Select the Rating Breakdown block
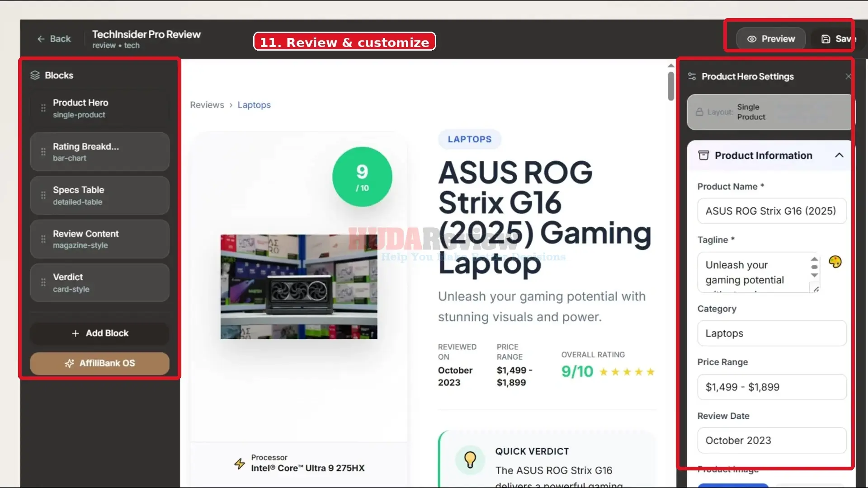 99,152
